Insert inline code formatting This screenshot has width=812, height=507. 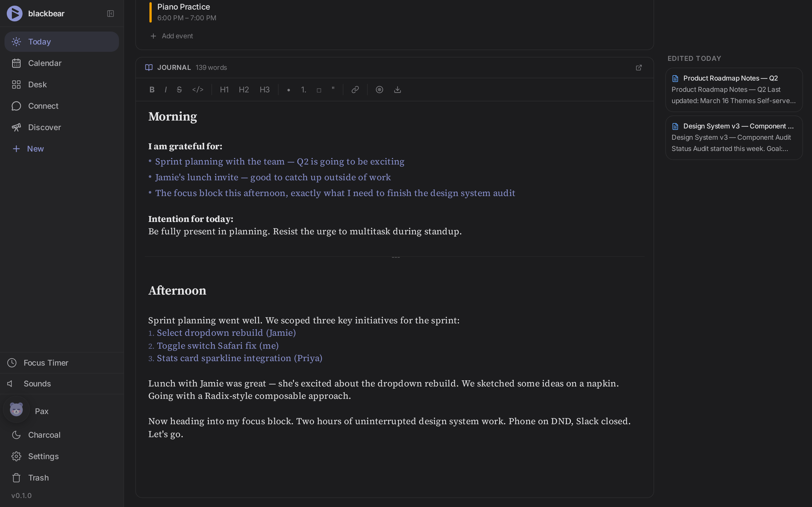[x=198, y=90]
